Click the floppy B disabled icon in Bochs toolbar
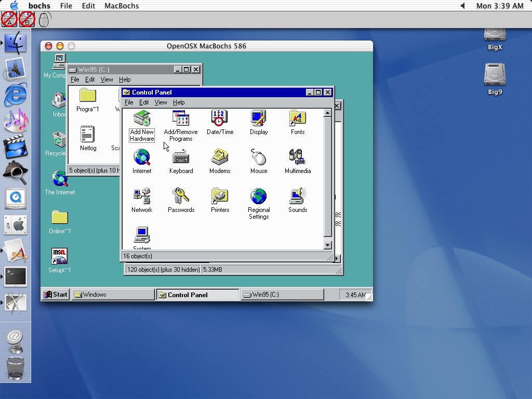 coord(27,19)
